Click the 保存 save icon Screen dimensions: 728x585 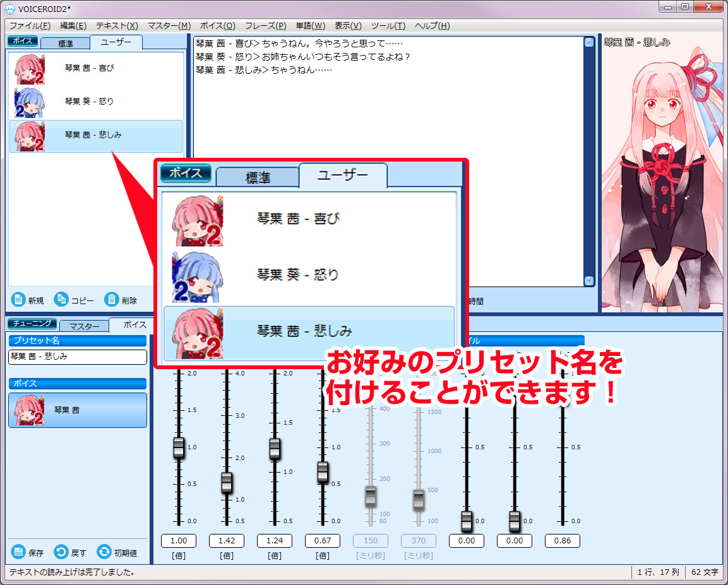(x=18, y=552)
